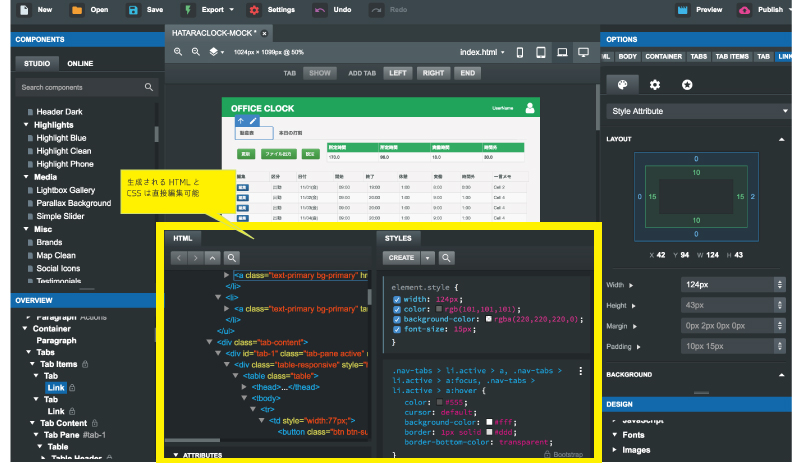Open the Style Attribute dropdown
The width and height of the screenshot is (800, 463).
click(x=699, y=111)
